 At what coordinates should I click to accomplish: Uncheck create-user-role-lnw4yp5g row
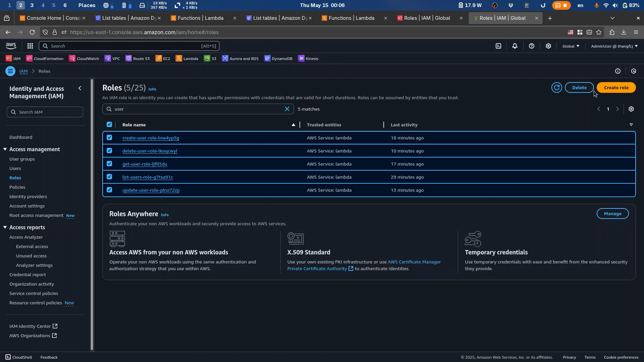[109, 137]
